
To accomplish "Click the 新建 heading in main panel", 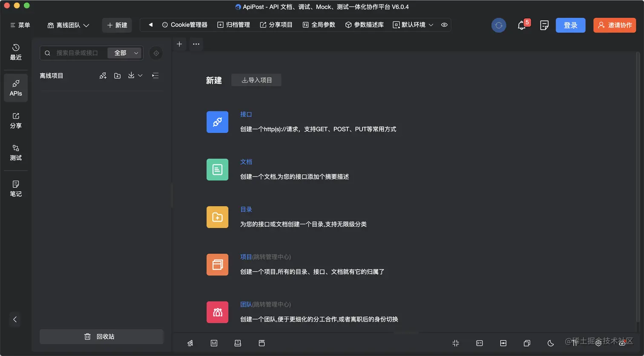I will tap(214, 80).
